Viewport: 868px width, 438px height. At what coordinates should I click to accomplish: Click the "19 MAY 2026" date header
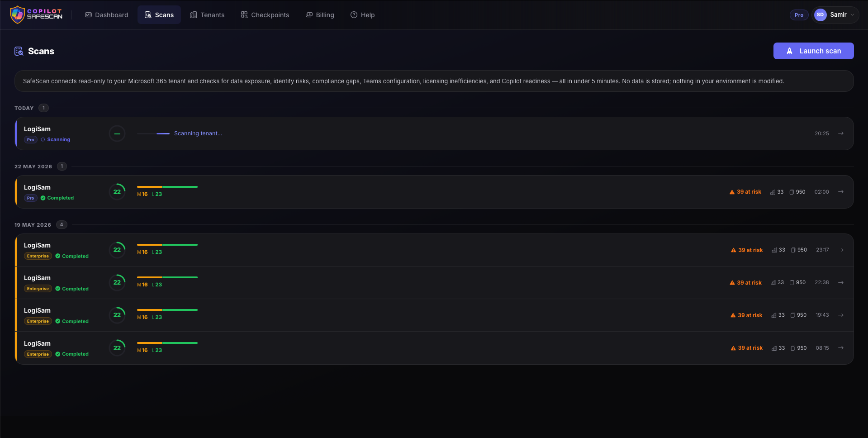(x=33, y=225)
